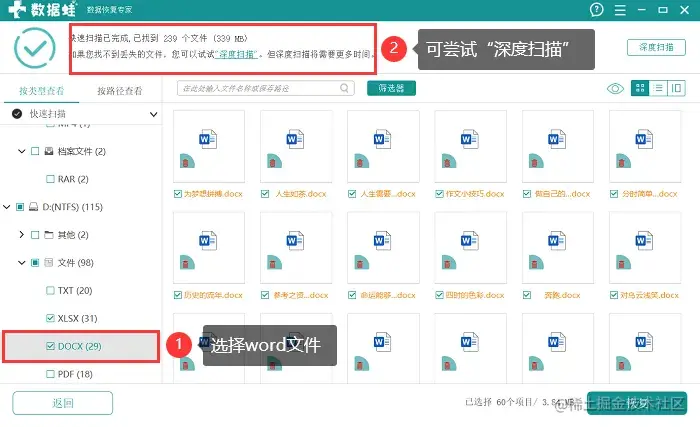Tick the 档案文件 (2) checkbox
Screen dimensions: 700x427
click(35, 151)
